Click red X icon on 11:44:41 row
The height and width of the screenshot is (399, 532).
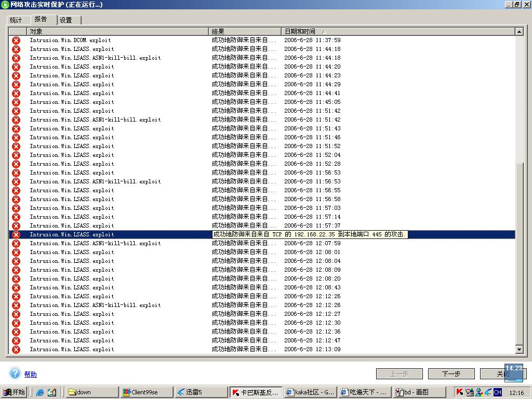[x=16, y=94]
